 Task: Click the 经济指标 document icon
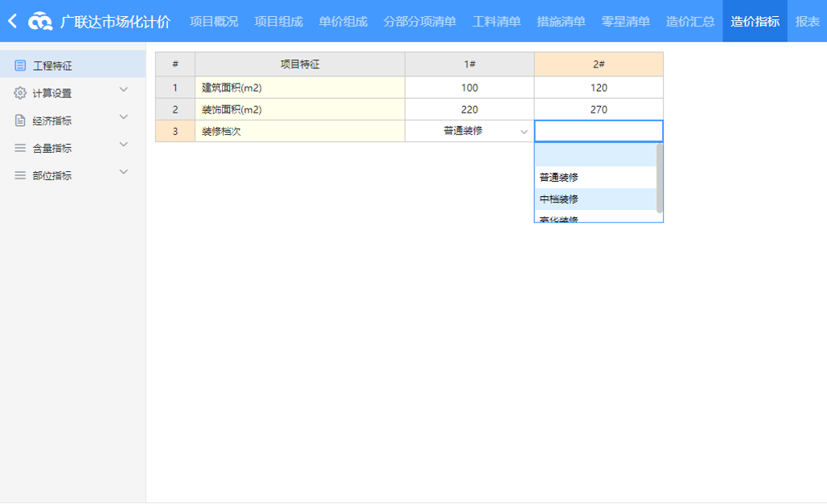pyautogui.click(x=20, y=121)
